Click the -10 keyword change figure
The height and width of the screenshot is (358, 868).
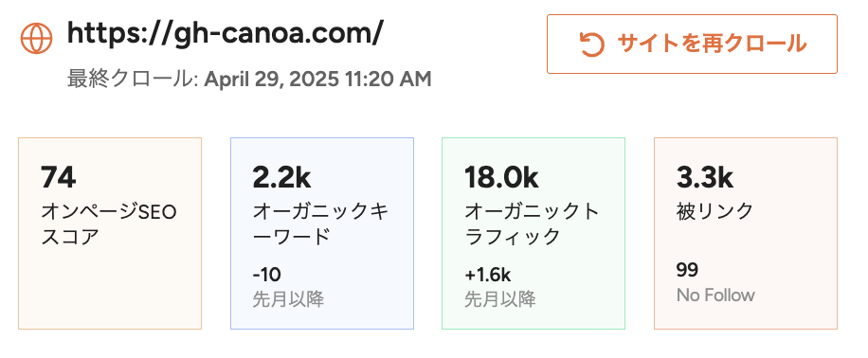point(266,274)
